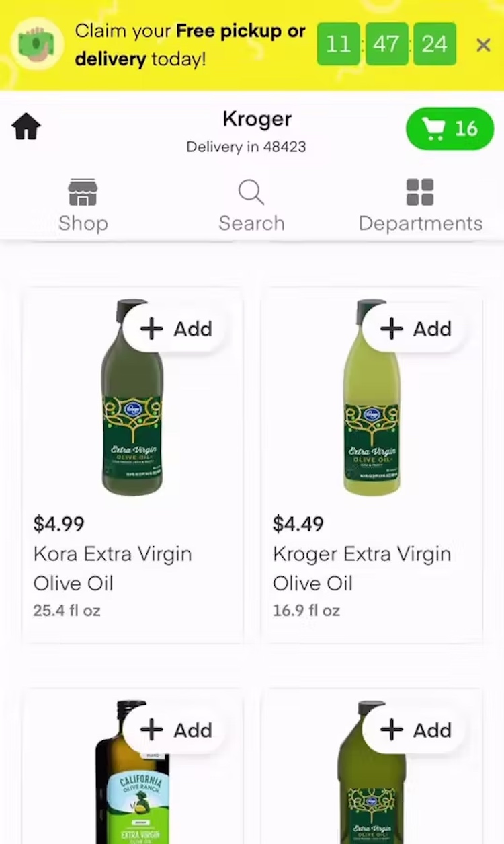This screenshot has width=504, height=844.
Task: Open the shopping cart with 16 items
Action: (450, 128)
